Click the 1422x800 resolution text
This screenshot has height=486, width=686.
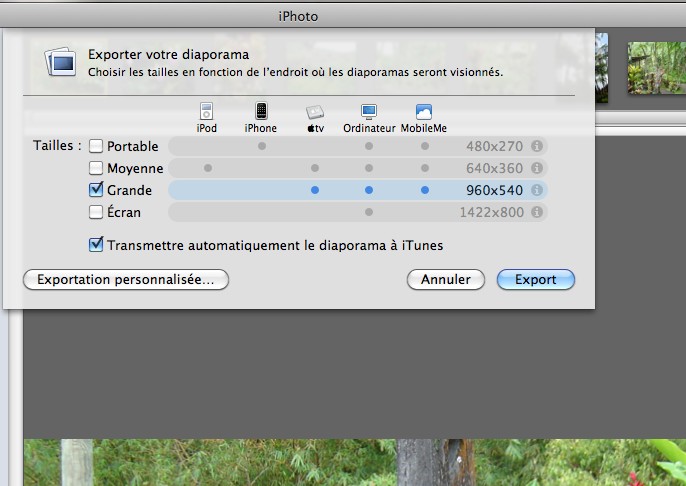pos(491,212)
